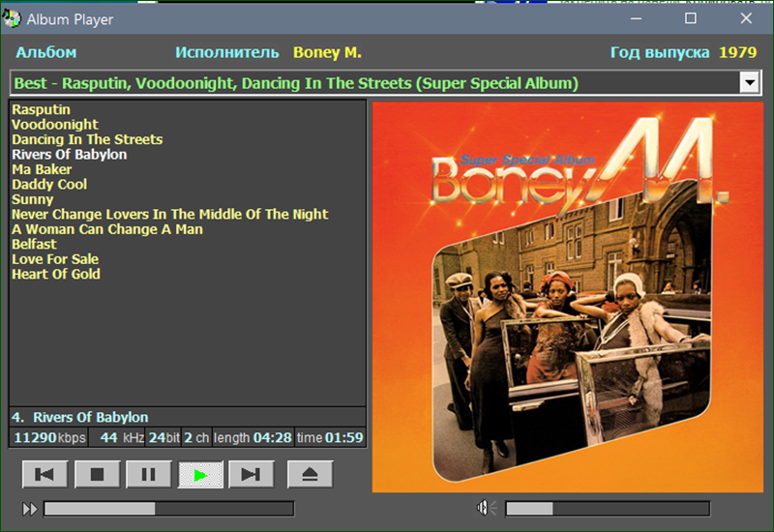774x532 pixels.
Task: Select the track Daddy Cool
Action: (x=49, y=185)
